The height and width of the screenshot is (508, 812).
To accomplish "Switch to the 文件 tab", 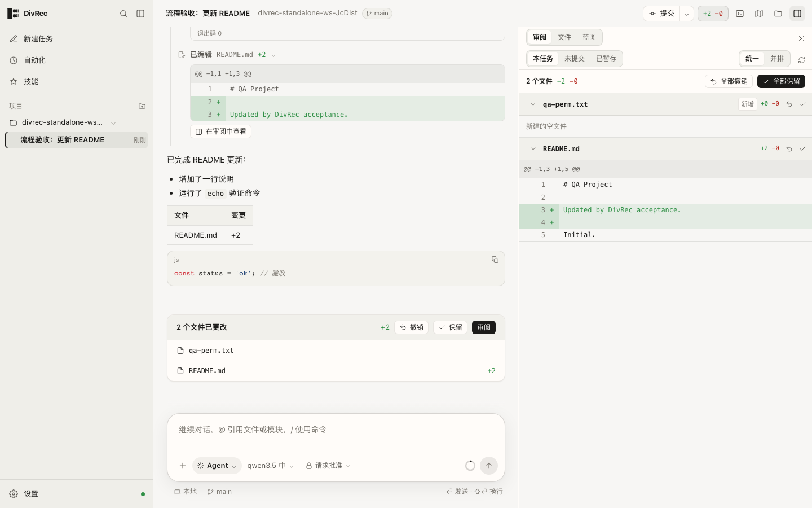I will coord(564,37).
